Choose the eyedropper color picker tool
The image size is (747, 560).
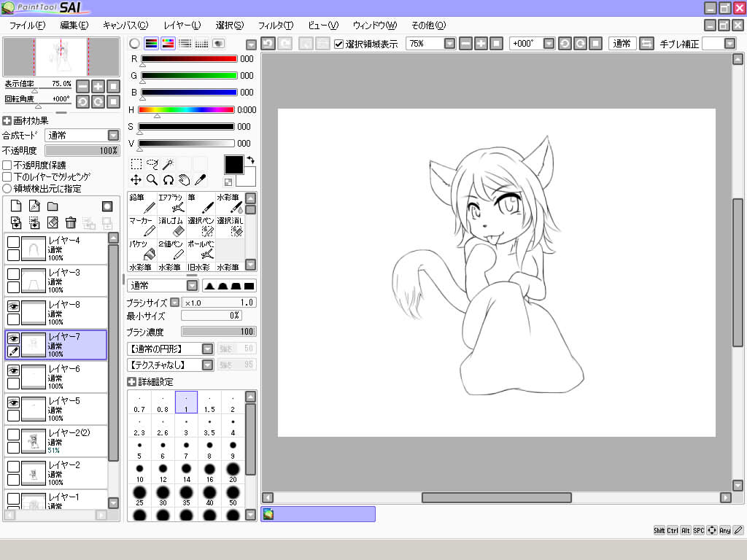tap(200, 179)
